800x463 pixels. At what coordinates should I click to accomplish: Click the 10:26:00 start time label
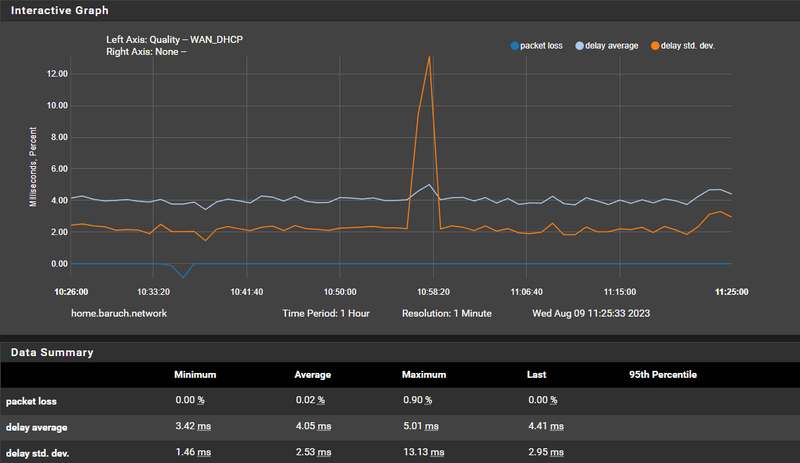pyautogui.click(x=71, y=292)
